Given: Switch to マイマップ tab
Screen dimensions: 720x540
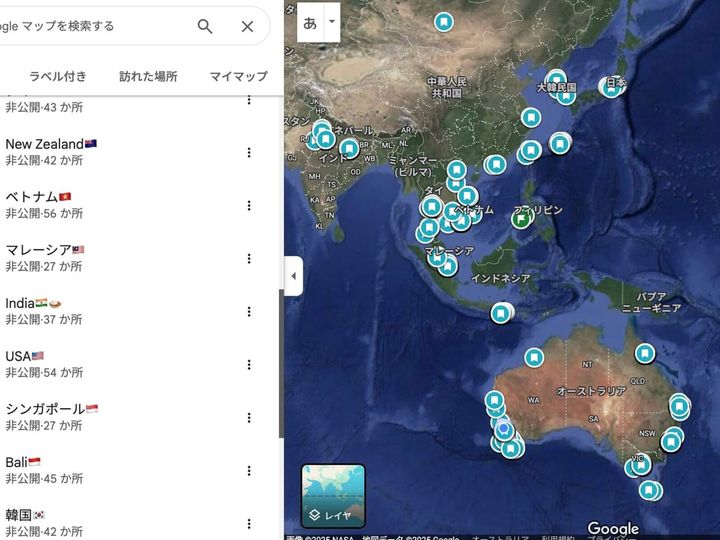Looking at the screenshot, I should pyautogui.click(x=238, y=76).
